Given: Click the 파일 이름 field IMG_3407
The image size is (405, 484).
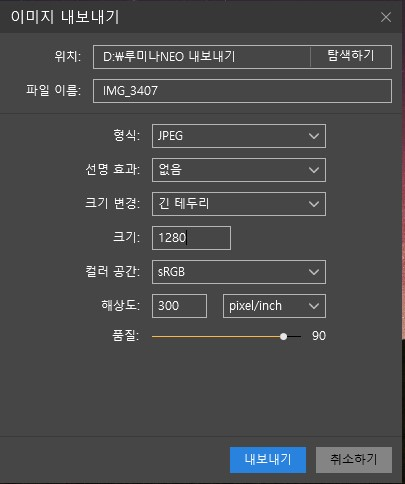Looking at the screenshot, I should pyautogui.click(x=242, y=91).
